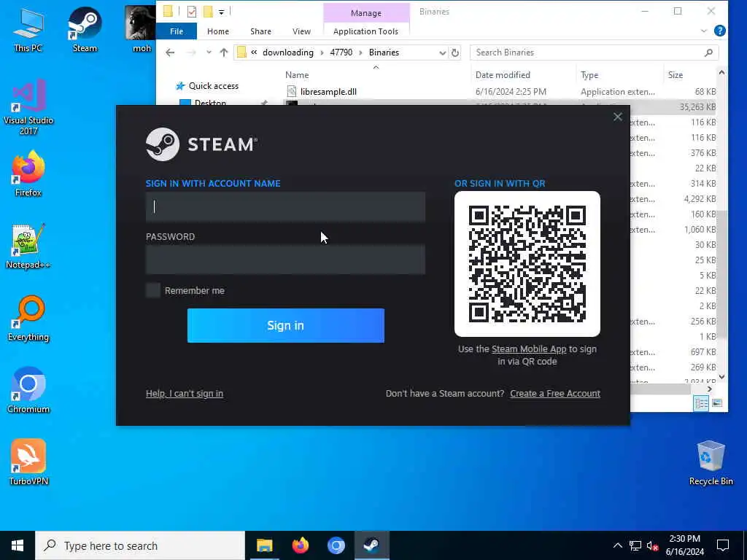This screenshot has height=560, width=747.
Task: Select the libresample.dll file
Action: [328, 91]
